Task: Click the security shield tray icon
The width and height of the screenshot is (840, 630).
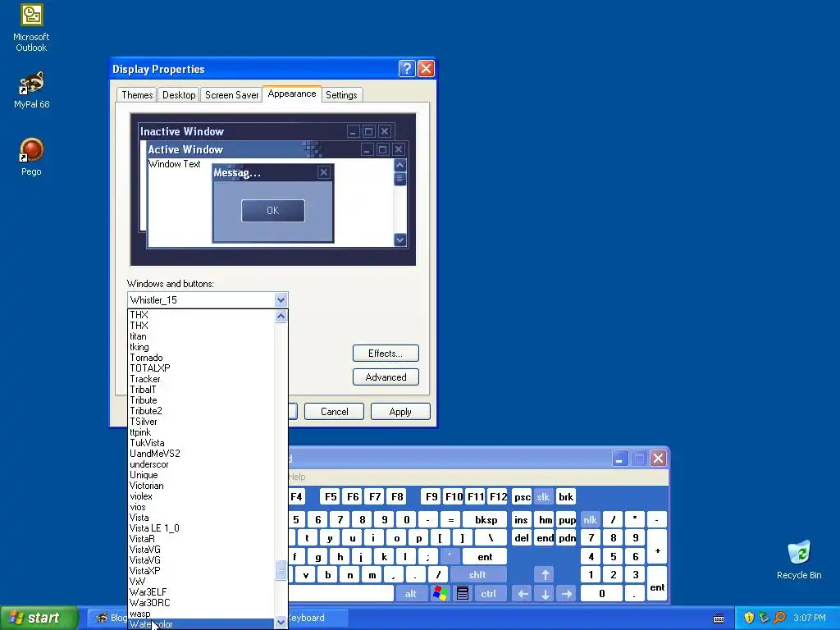Action: [x=749, y=618]
